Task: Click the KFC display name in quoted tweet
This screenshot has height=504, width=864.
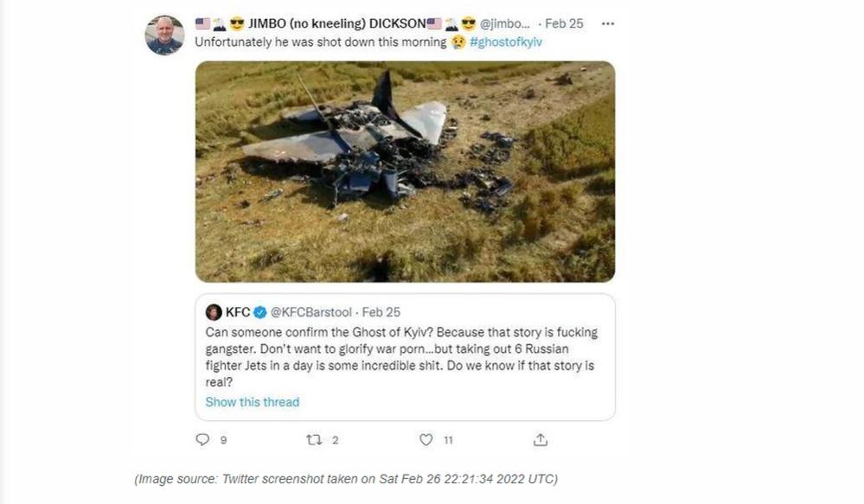Action: pos(238,312)
